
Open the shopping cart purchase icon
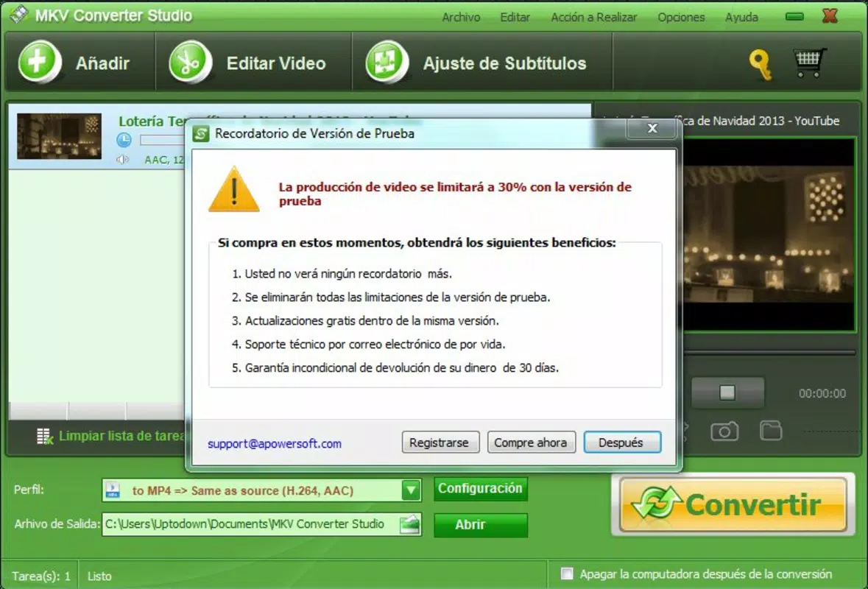pyautogui.click(x=809, y=63)
